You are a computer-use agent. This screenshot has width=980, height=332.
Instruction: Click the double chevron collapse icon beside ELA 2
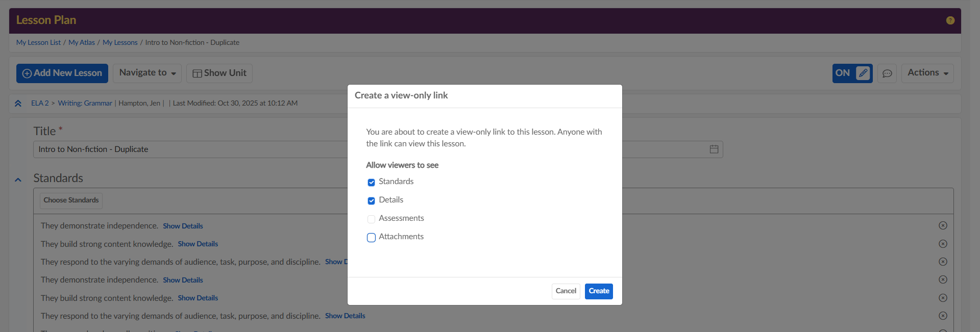click(x=18, y=104)
